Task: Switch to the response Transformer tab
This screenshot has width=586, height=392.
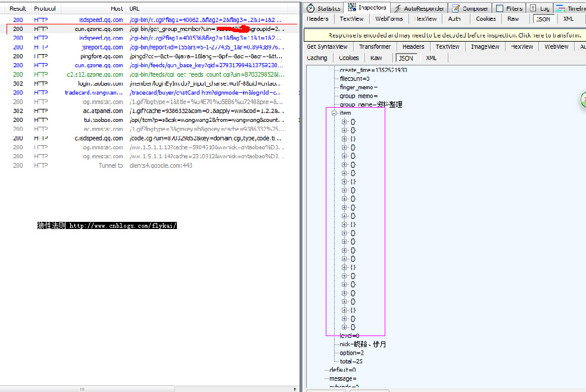Action: tap(375, 46)
